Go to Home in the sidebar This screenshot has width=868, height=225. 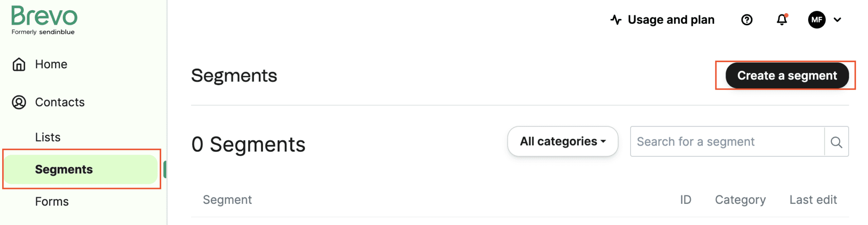[51, 65]
